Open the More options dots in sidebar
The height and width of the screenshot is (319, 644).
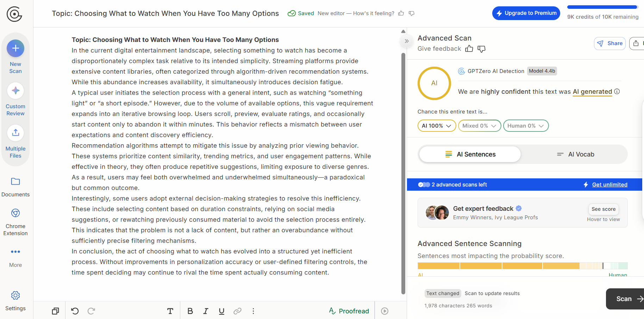coord(15,252)
